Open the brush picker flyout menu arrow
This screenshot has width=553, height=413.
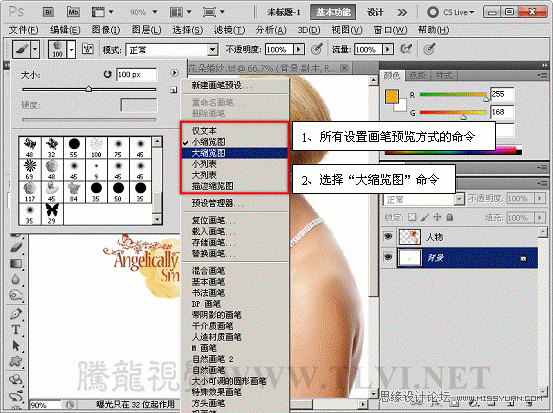point(174,73)
